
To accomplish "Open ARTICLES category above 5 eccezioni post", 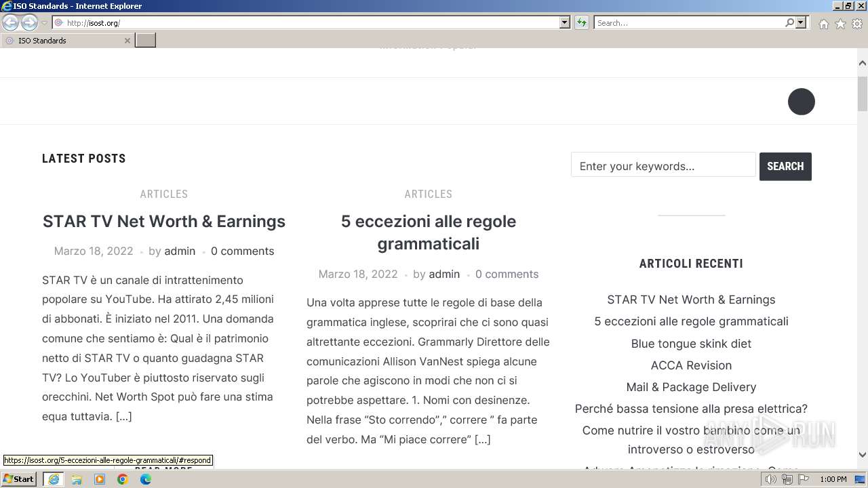I will click(429, 194).
